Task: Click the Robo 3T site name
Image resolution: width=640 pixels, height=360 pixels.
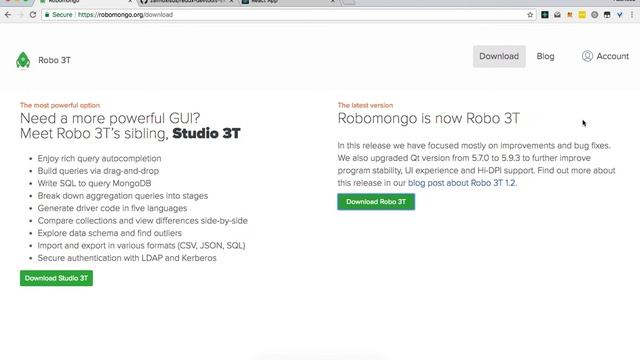Action: point(54,60)
